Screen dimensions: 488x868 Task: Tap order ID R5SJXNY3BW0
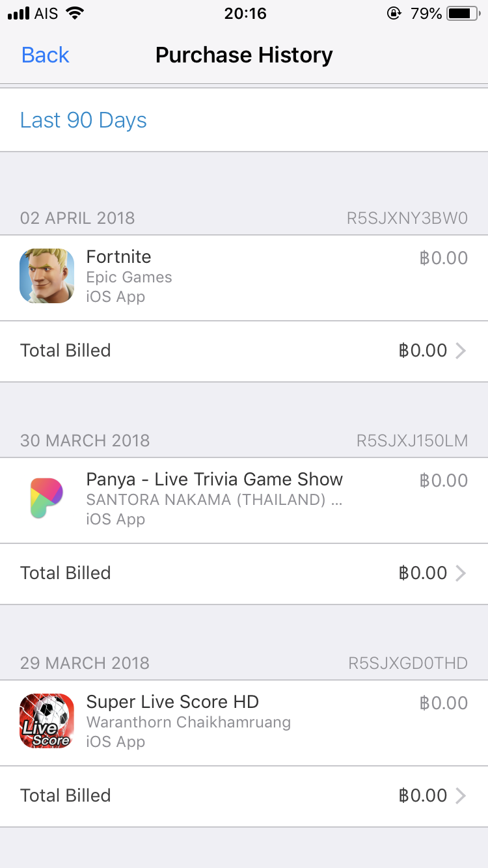pyautogui.click(x=407, y=218)
